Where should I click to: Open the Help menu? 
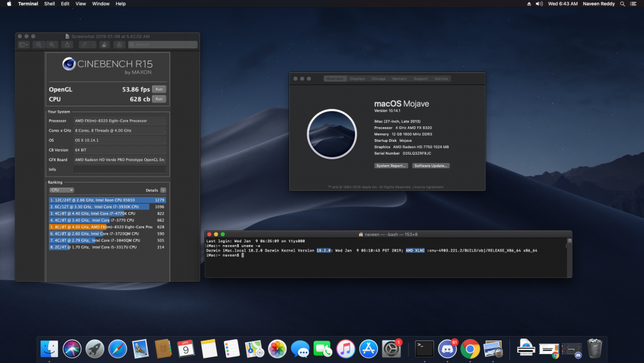[120, 4]
